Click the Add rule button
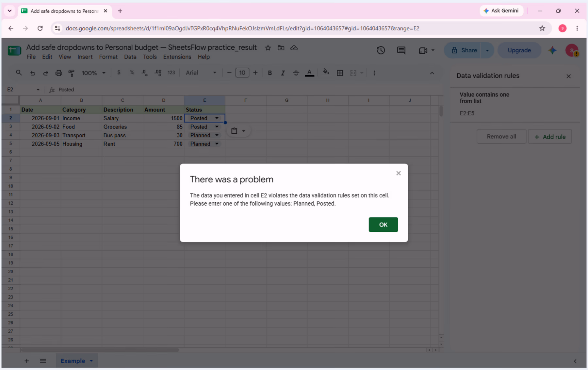 [x=550, y=137]
